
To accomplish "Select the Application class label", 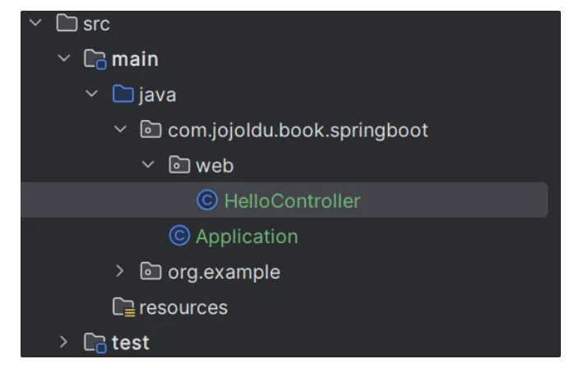I will coord(247,237).
